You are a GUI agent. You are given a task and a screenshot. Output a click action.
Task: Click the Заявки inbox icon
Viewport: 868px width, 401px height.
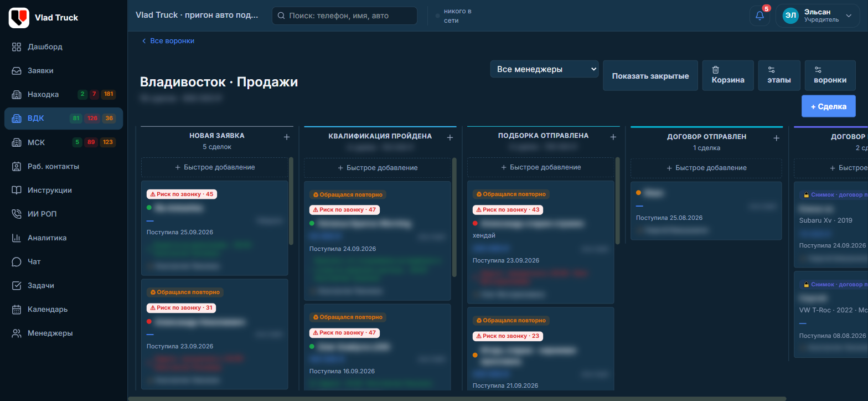click(x=17, y=71)
